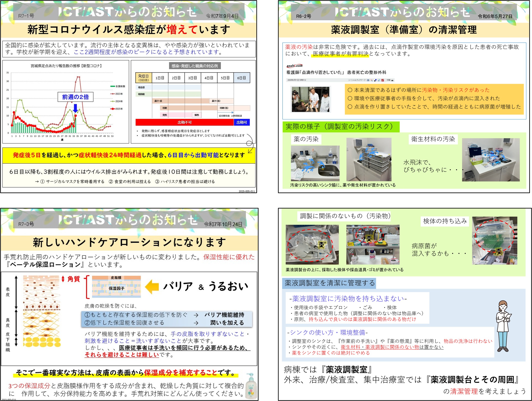Click the news photo of medical staff
Viewport: 532px width, 401px height.
[x=310, y=99]
